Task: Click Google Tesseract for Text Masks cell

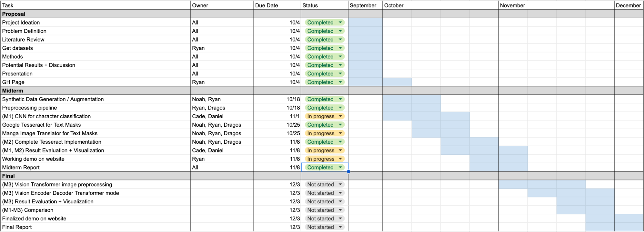Action: click(x=96, y=124)
